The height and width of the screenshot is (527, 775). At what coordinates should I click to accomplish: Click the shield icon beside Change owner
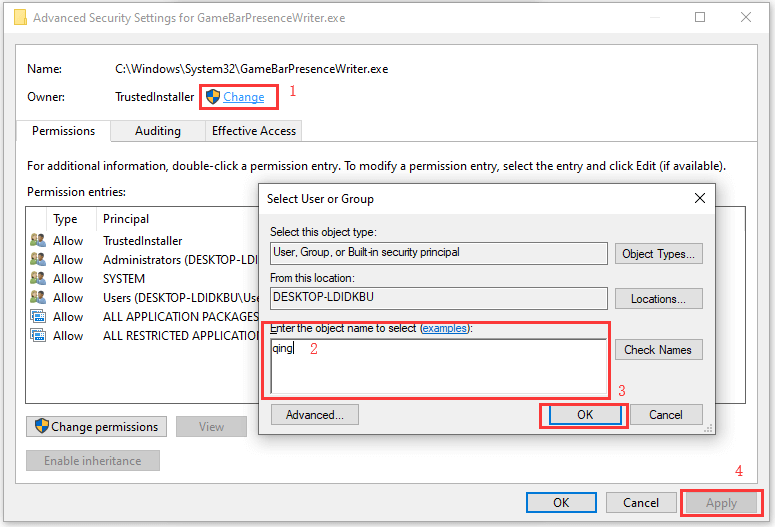pos(213,97)
